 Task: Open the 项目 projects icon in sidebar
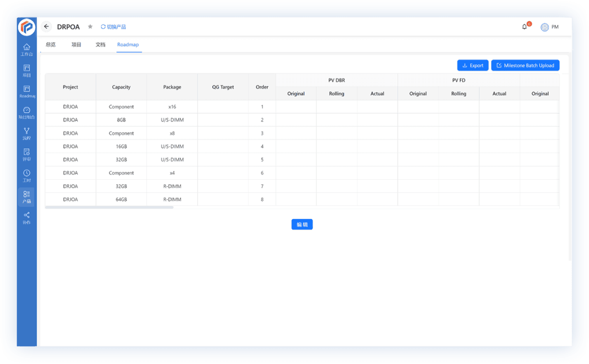click(26, 71)
